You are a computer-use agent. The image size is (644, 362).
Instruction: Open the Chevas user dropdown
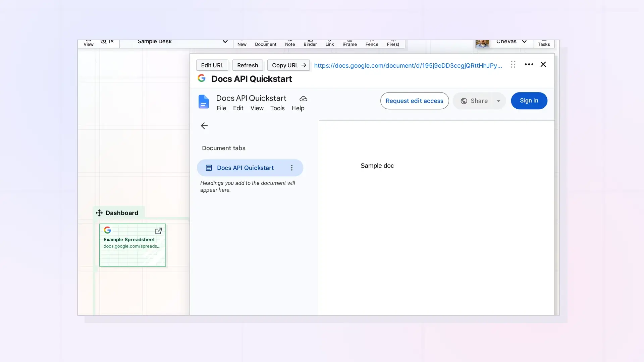click(x=524, y=42)
